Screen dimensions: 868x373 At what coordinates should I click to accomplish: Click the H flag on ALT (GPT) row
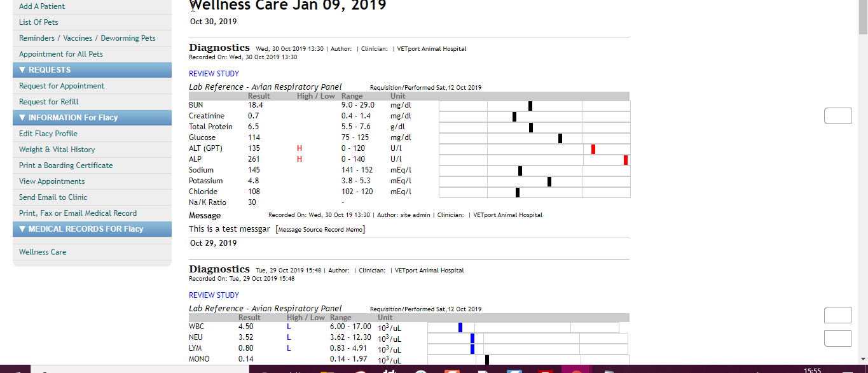coord(299,148)
